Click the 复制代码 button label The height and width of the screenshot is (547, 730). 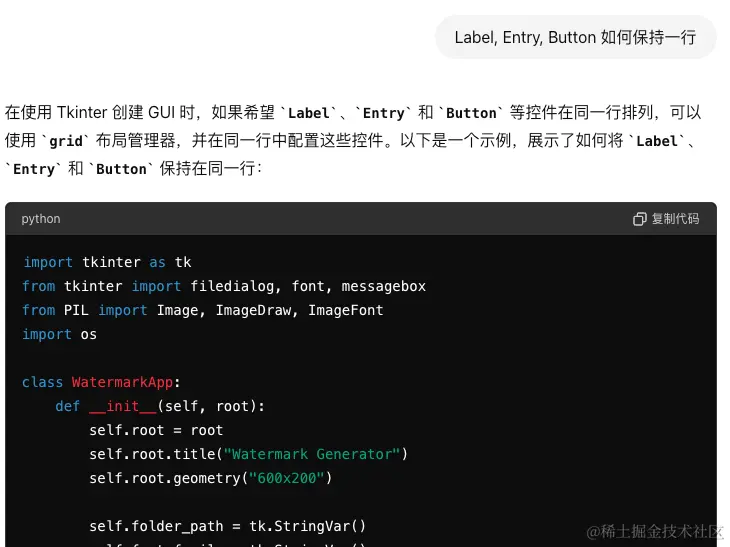[x=675, y=219]
